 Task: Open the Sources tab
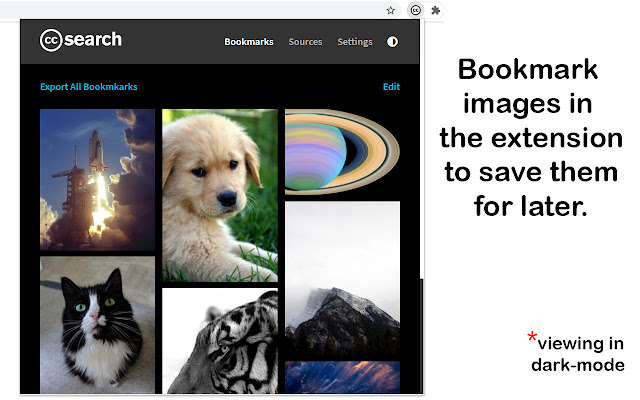point(305,42)
